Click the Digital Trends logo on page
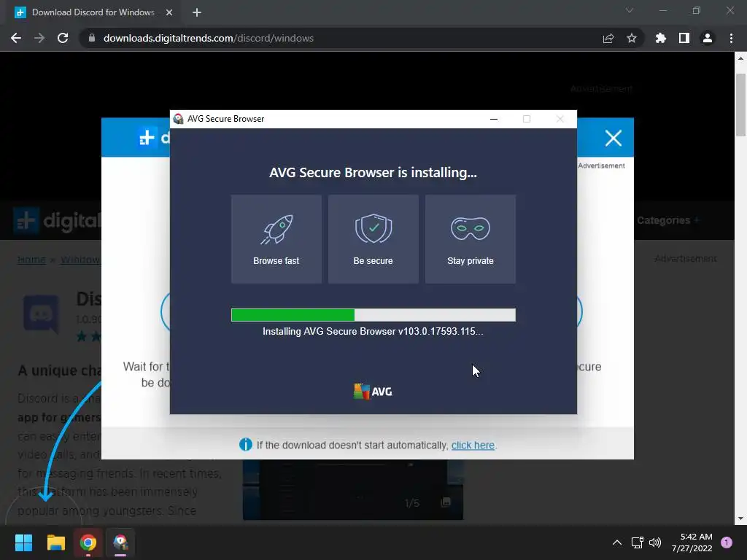The image size is (747, 560). pyautogui.click(x=57, y=220)
